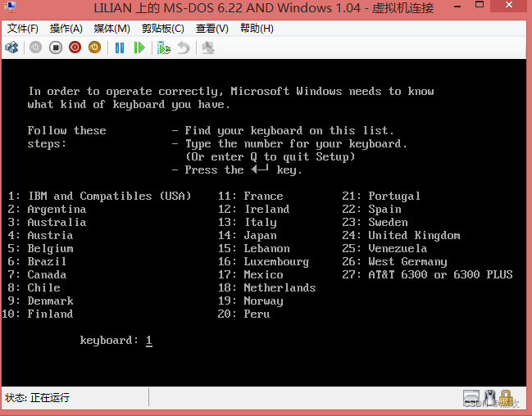532x416 pixels.
Task: Click the green Reset/Resume icon
Action: click(139, 47)
